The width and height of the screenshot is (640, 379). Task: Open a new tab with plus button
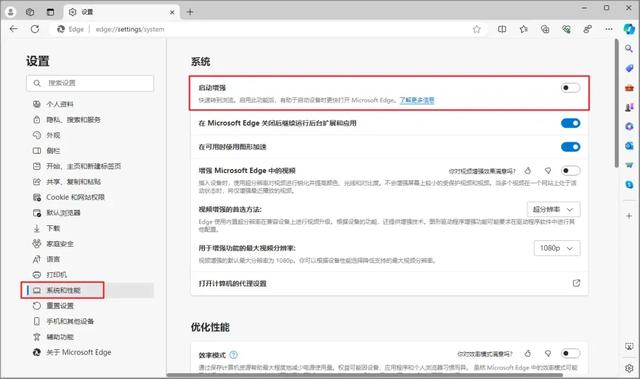pyautogui.click(x=190, y=12)
